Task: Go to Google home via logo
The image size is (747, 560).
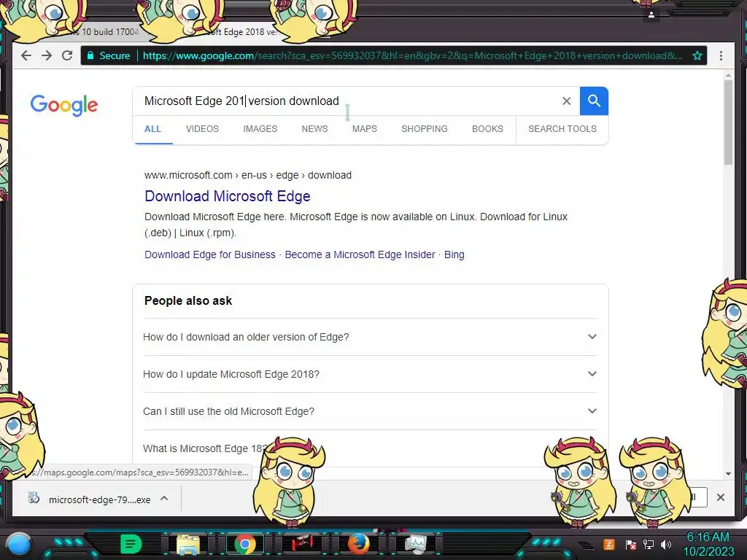Action: point(64,105)
